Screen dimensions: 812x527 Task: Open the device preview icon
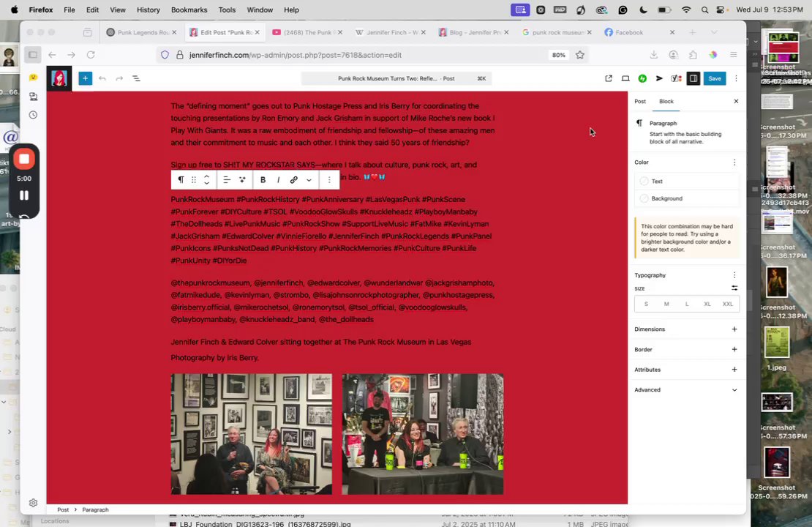(625, 78)
